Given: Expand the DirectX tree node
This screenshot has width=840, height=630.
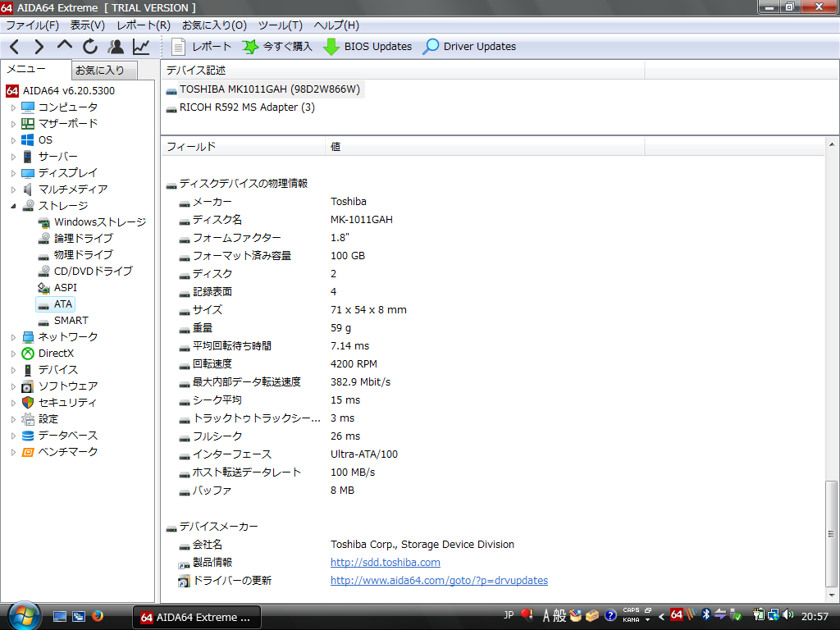Looking at the screenshot, I should pyautogui.click(x=13, y=354).
